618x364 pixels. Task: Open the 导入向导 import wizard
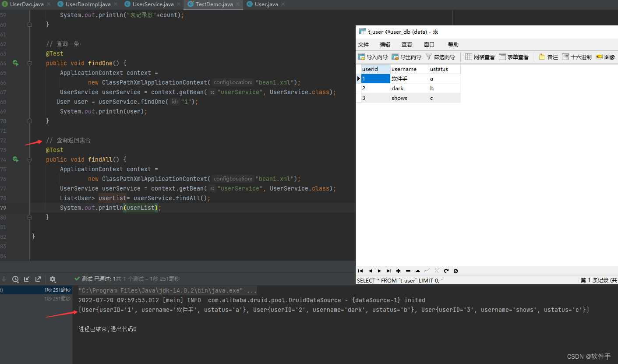372,57
